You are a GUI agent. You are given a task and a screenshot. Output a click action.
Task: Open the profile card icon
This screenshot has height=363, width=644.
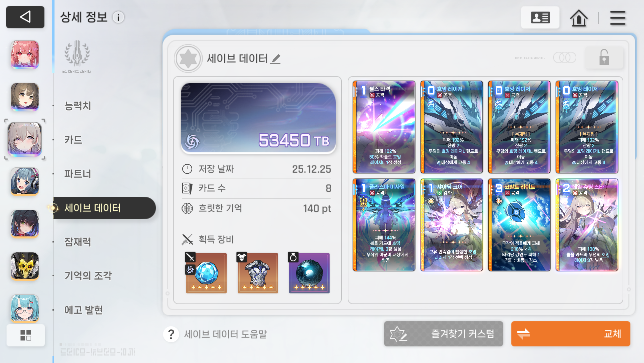click(x=540, y=17)
